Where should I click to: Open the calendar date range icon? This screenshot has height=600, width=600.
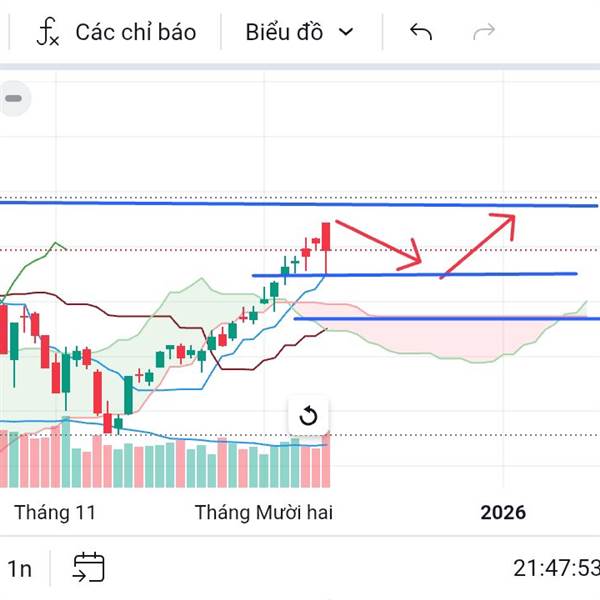(88, 568)
